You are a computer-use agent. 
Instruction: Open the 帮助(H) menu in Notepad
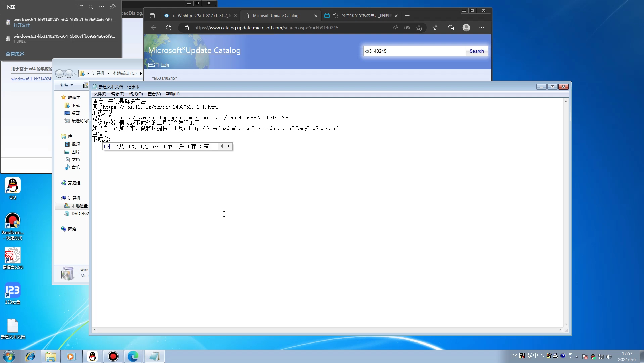coord(173,94)
